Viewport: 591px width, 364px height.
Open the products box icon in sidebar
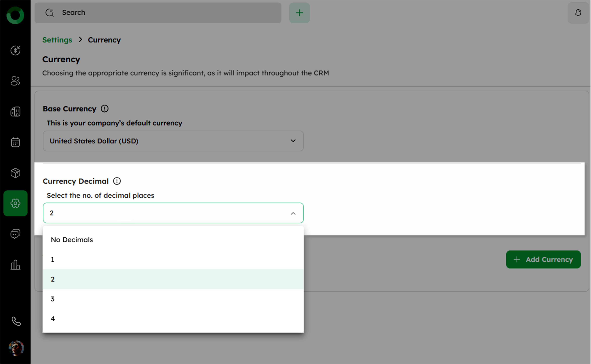pos(15,173)
